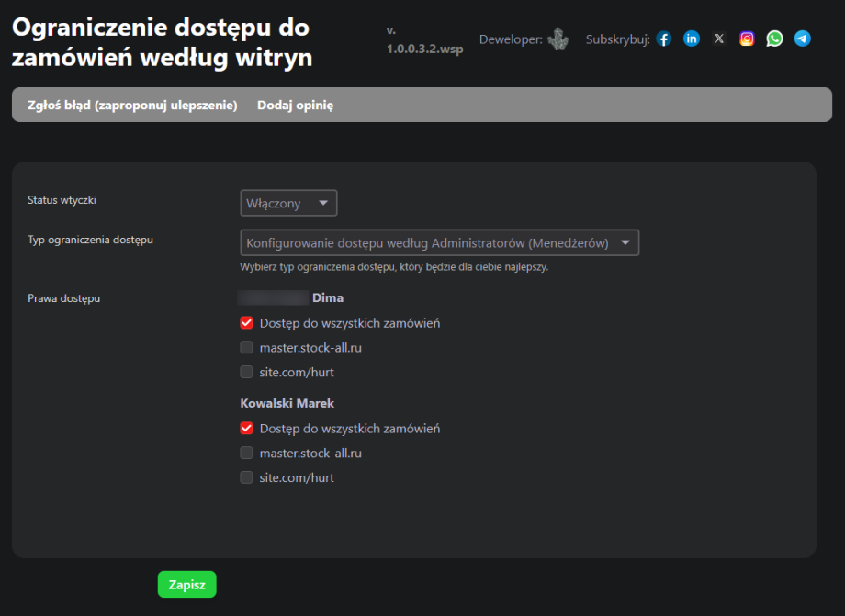The width and height of the screenshot is (845, 616).
Task: Open the Facebook subscribe icon
Action: pyautogui.click(x=664, y=39)
